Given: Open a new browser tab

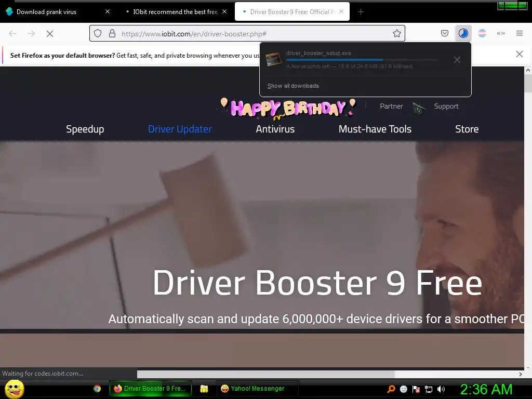Looking at the screenshot, I should click(361, 12).
